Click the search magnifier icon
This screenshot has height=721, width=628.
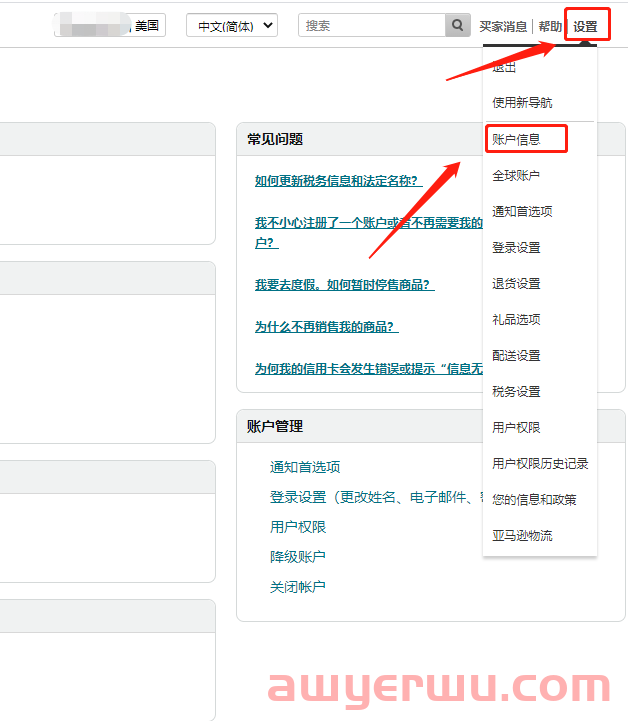[457, 26]
